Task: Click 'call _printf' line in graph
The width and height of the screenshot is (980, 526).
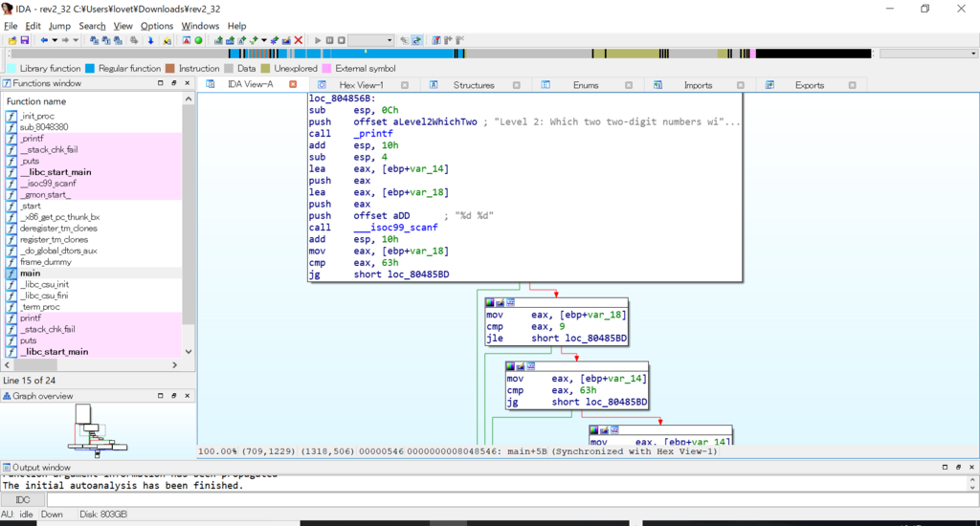Action: 350,134
